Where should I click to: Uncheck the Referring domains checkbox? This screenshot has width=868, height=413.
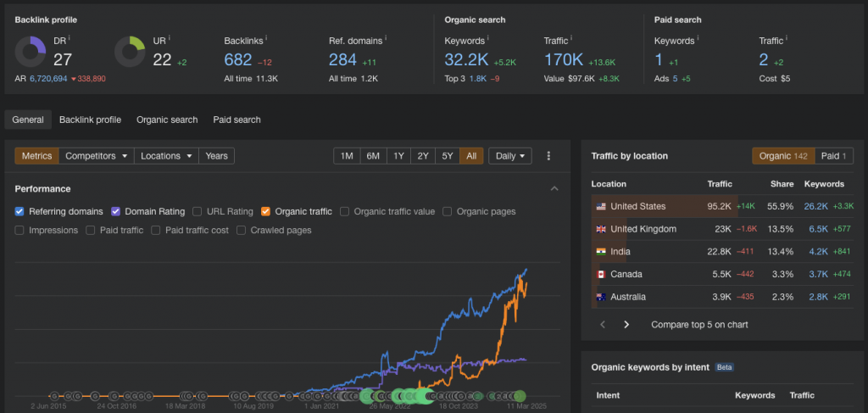pyautogui.click(x=20, y=212)
